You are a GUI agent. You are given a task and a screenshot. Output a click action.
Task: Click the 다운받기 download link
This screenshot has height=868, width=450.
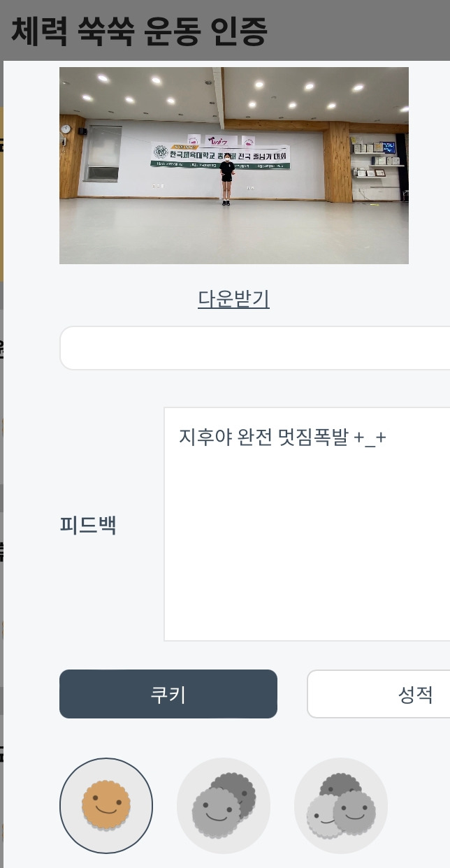coord(233,299)
